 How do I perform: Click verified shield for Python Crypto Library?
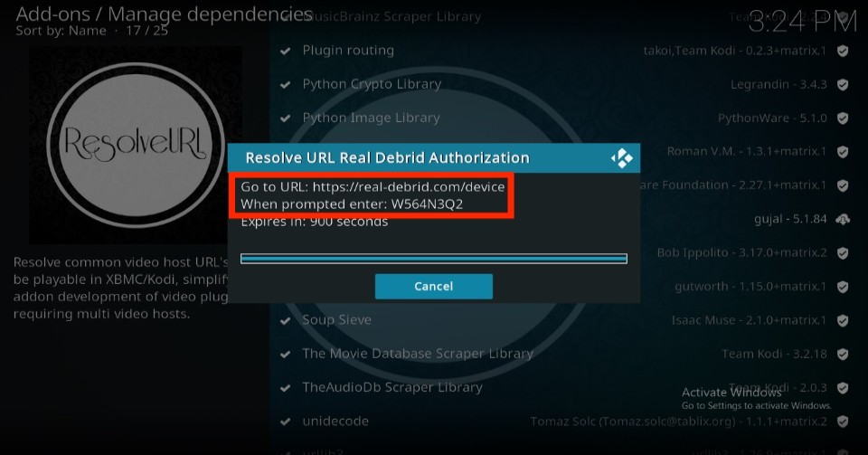tap(843, 85)
